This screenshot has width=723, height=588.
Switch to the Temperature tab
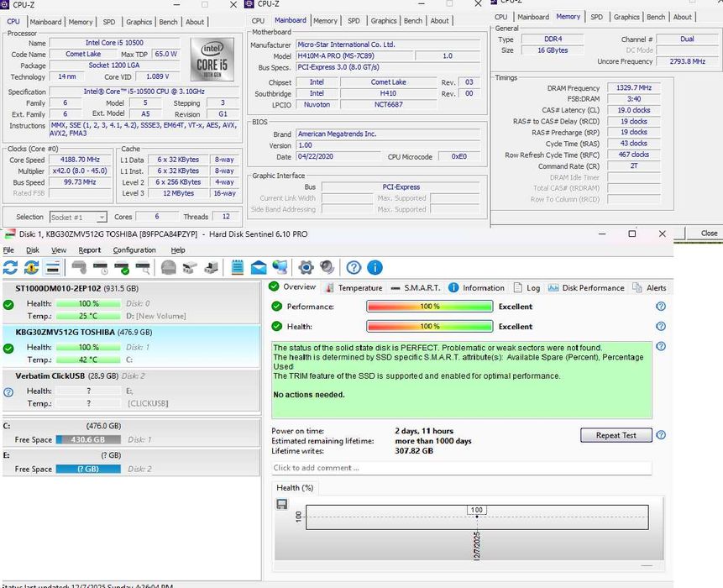tap(354, 288)
